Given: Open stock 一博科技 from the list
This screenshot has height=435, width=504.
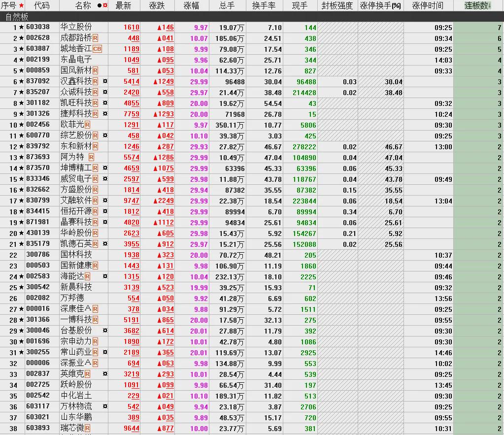Looking at the screenshot, I should point(76,320).
